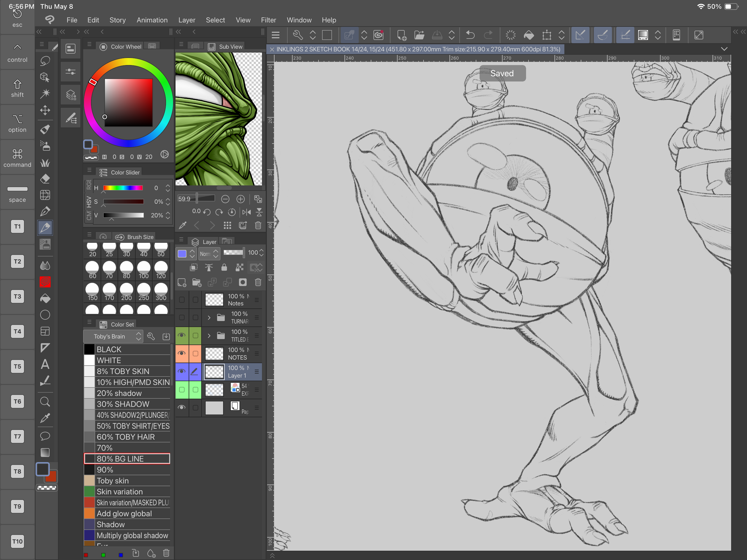Create a layer mask
This screenshot has height=560, width=747.
pos(243,282)
